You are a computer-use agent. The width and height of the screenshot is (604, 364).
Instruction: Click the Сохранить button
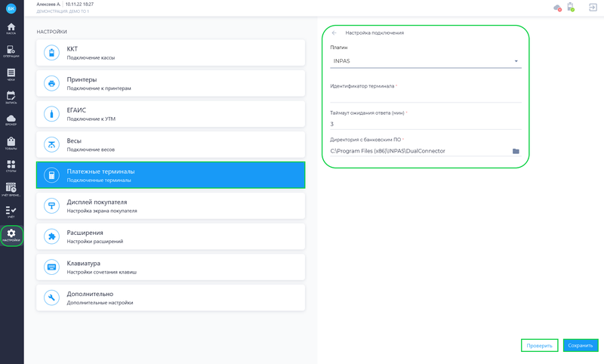click(581, 346)
